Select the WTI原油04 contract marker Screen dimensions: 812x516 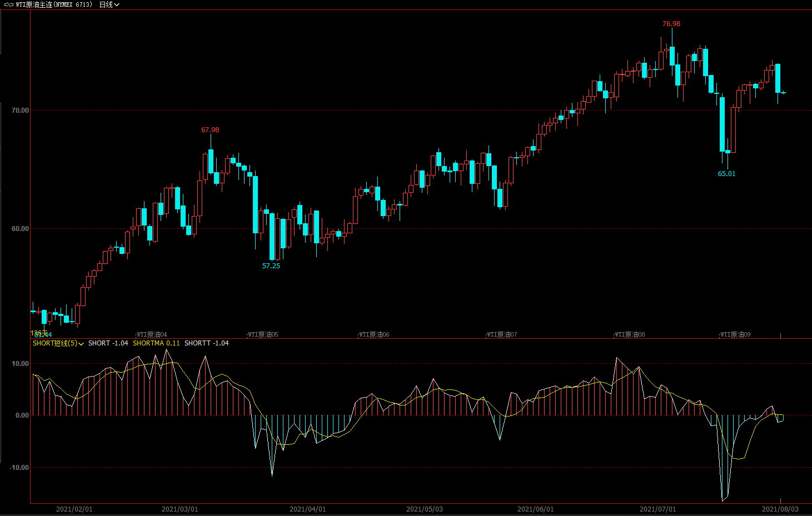152,335
